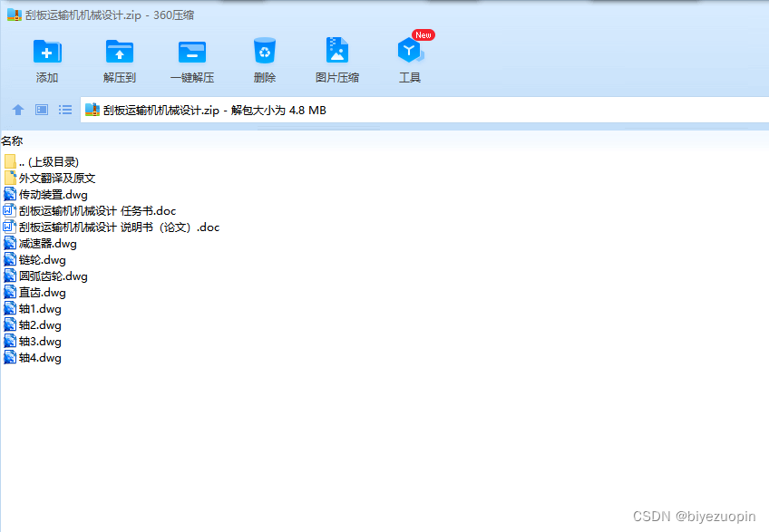The height and width of the screenshot is (532, 769).
Task: Open the 外文翻译及原文 folder
Action: click(x=54, y=178)
